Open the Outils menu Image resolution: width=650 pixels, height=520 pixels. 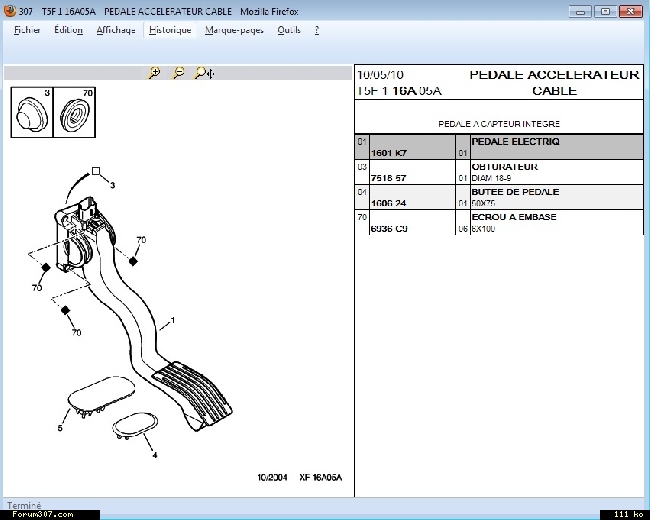click(289, 30)
